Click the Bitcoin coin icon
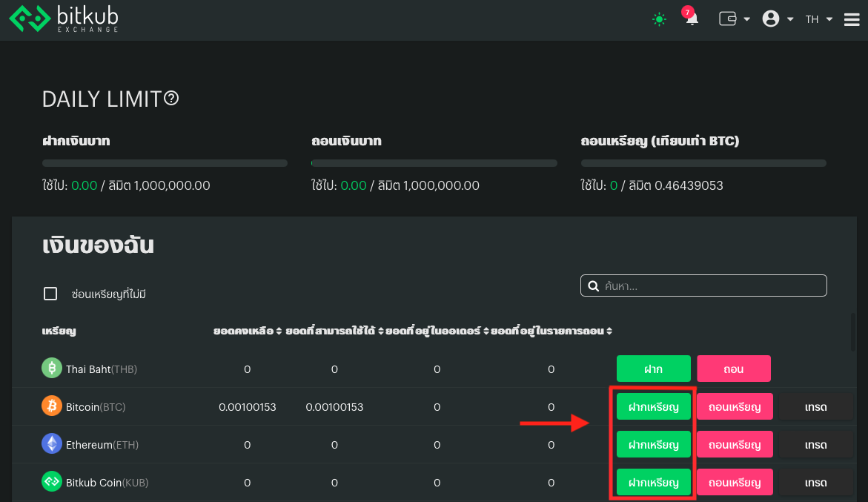The image size is (868, 502). tap(51, 406)
